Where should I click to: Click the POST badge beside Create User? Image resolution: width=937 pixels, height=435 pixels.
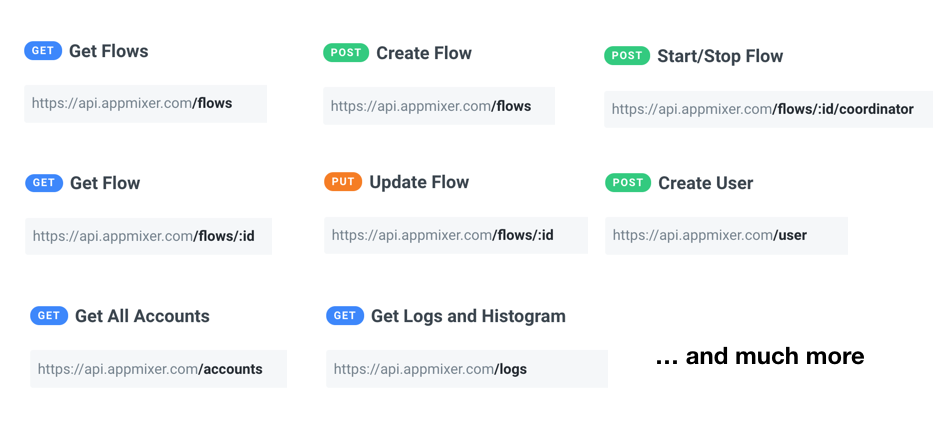point(628,183)
